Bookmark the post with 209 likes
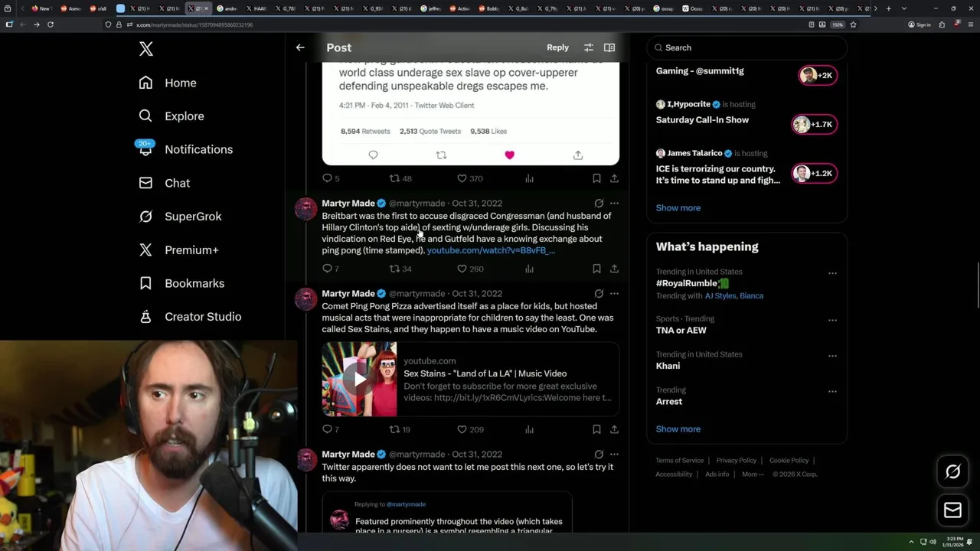The image size is (980, 551). click(x=596, y=429)
